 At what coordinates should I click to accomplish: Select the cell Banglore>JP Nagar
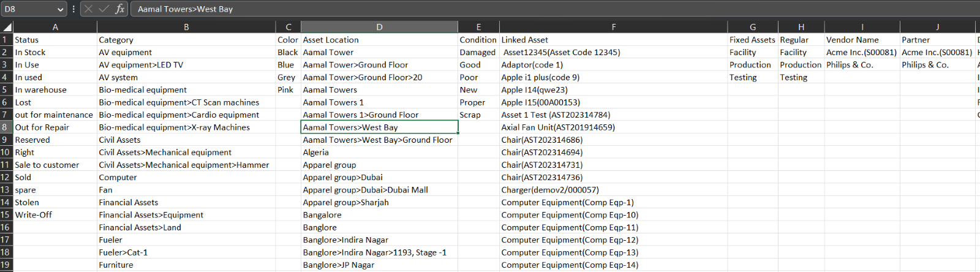[x=379, y=265]
